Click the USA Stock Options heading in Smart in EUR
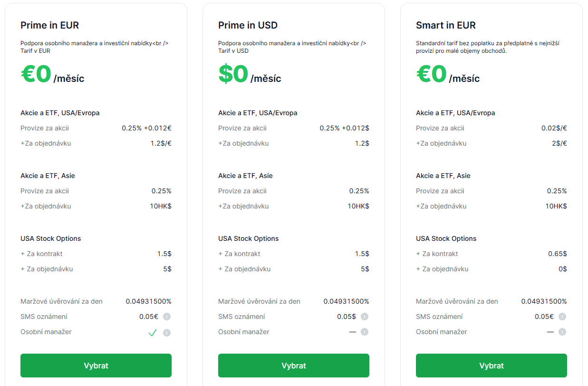Viewport: 588px width, 386px height. coord(446,238)
